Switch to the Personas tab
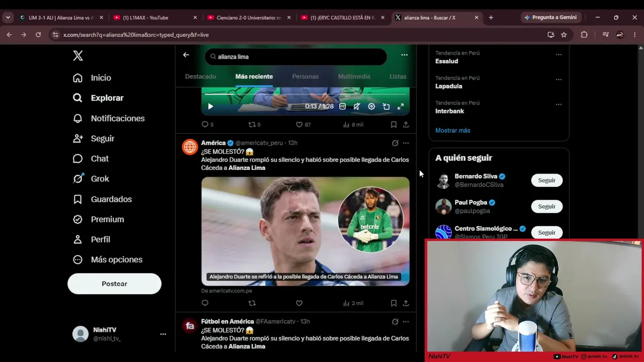Image resolution: width=644 pixels, height=362 pixels. 305,76
